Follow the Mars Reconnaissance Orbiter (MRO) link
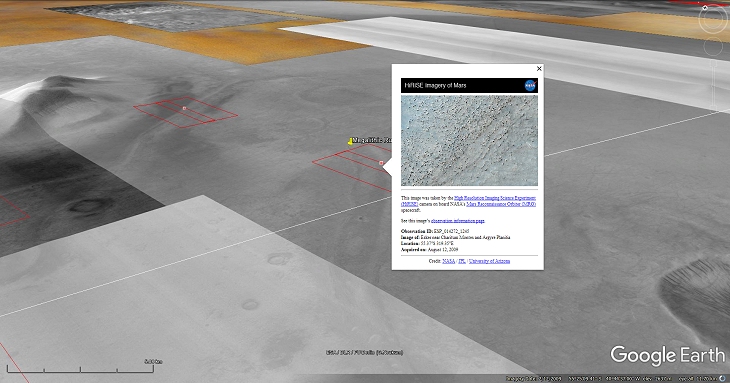Viewport: 730px width, 383px height. pos(501,204)
